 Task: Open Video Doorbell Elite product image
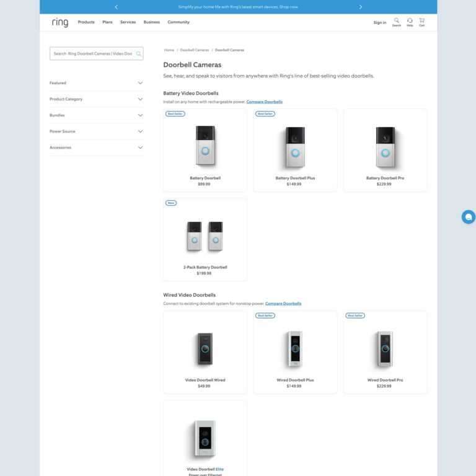(x=205, y=438)
